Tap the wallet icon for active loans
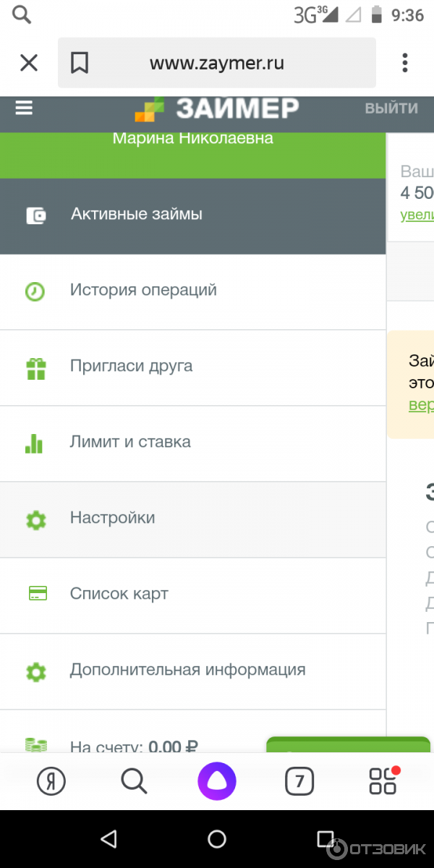The image size is (434, 868). pyautogui.click(x=35, y=215)
